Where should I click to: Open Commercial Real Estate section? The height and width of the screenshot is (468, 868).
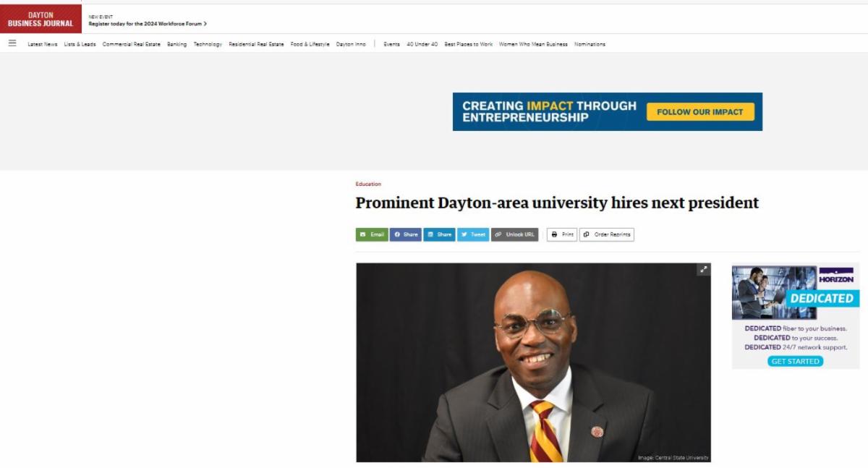(132, 44)
